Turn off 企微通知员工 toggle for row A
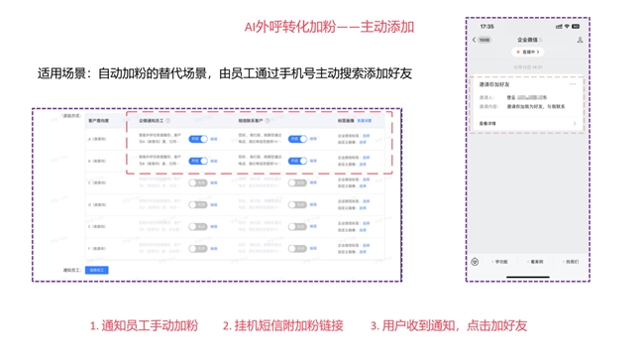Image resolution: width=644 pixels, height=362 pixels. pos(198,139)
